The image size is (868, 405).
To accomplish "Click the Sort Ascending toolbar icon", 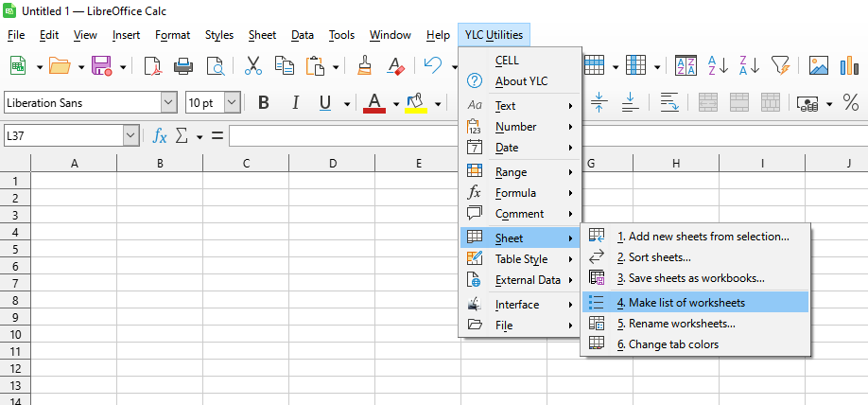I will pos(719,65).
